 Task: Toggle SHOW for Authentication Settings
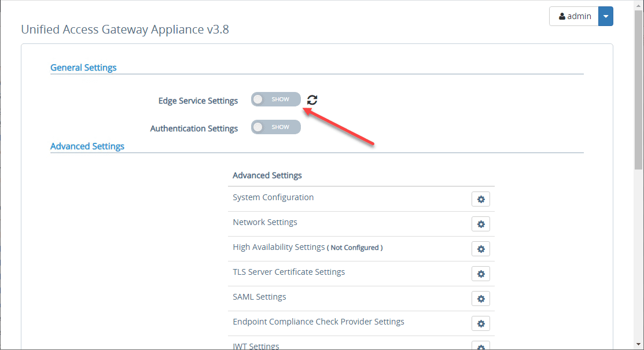coord(275,127)
